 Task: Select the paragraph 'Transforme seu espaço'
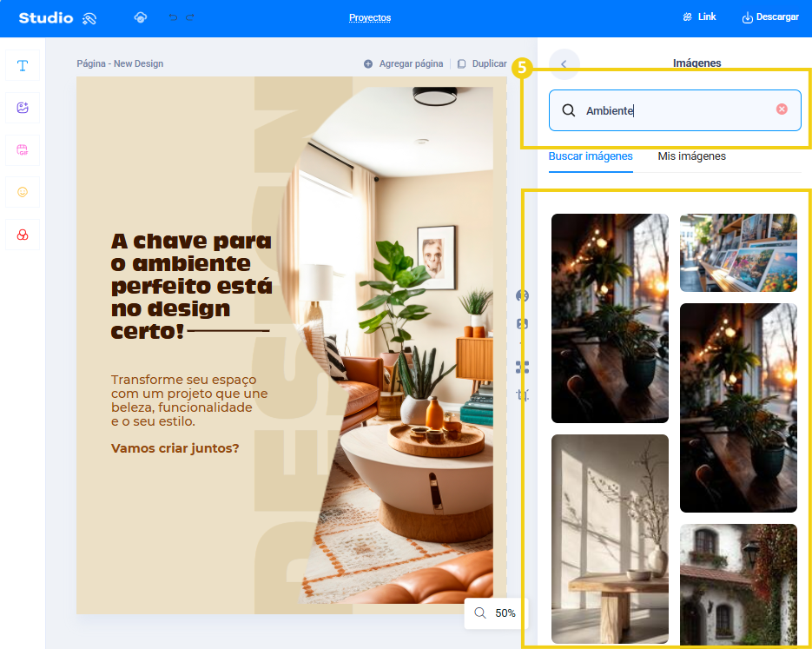(x=189, y=401)
